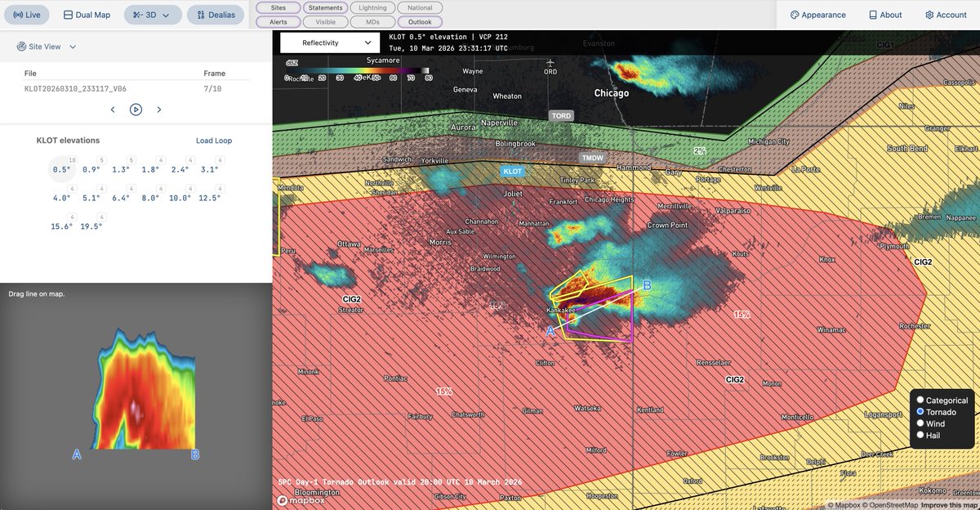Step to the previous radar frame
Image resolution: width=980 pixels, height=510 pixels.
pyautogui.click(x=113, y=108)
